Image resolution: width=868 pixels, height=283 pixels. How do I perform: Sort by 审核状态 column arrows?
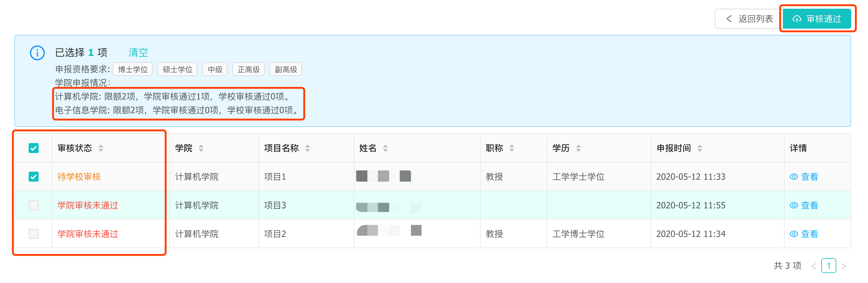[101, 148]
